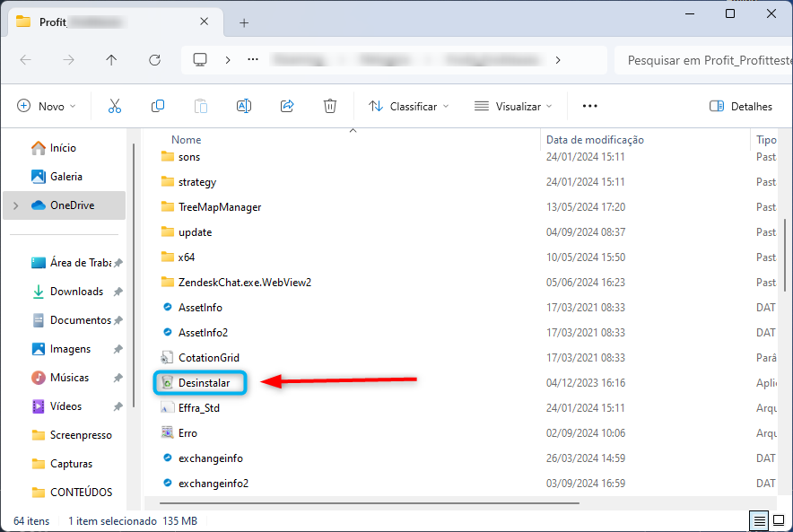
Task: Open Galeria in the sidebar
Action: 65,177
